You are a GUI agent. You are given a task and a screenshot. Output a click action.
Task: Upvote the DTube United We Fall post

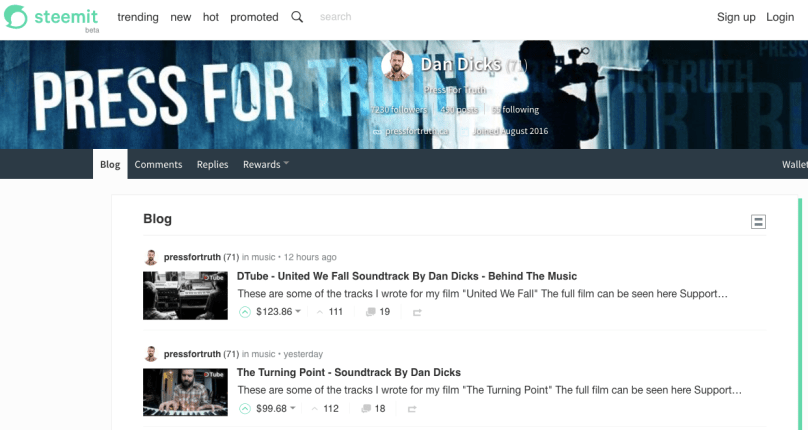point(245,312)
